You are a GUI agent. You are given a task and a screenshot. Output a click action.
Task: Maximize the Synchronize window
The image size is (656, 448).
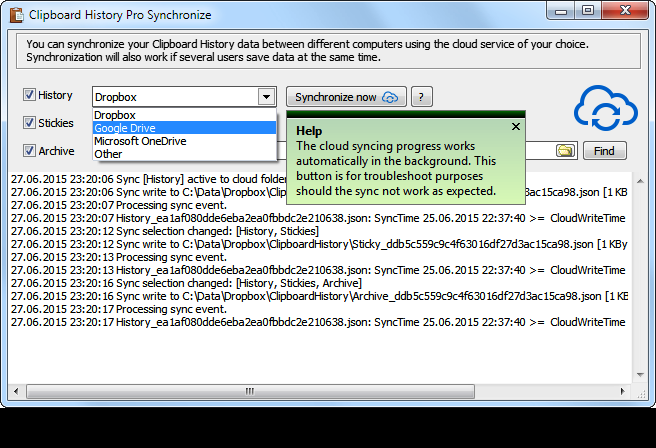tap(588, 10)
